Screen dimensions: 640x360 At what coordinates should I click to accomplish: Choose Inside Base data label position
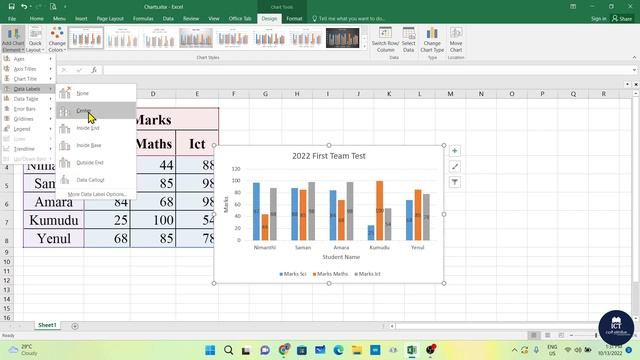pos(96,145)
